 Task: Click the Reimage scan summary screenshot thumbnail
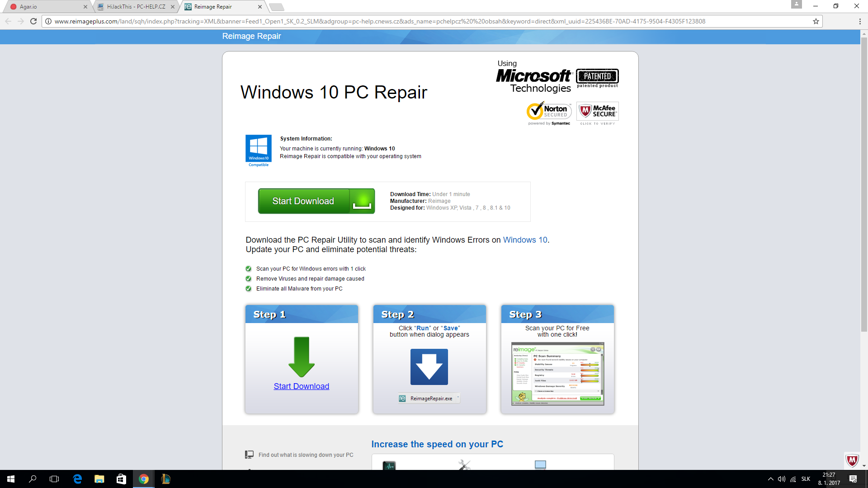pyautogui.click(x=557, y=374)
